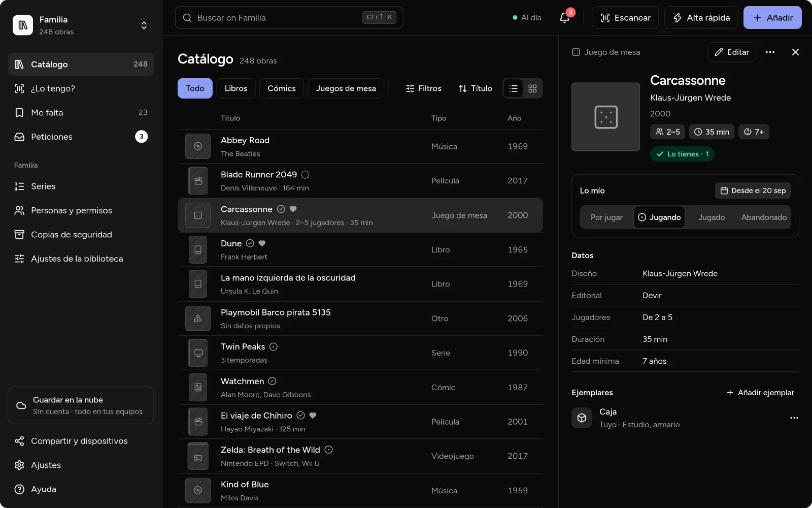Open the notifications bell
This screenshot has width=812, height=508.
[565, 18]
